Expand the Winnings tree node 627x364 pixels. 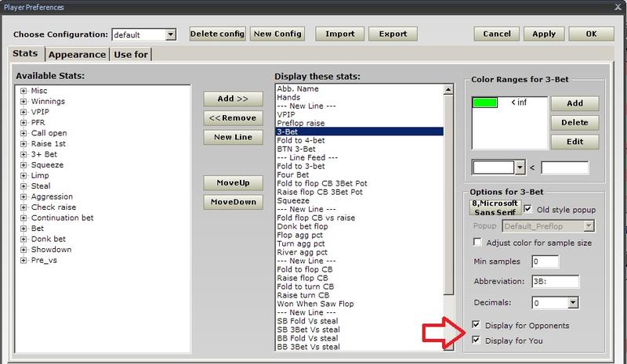[x=24, y=102]
